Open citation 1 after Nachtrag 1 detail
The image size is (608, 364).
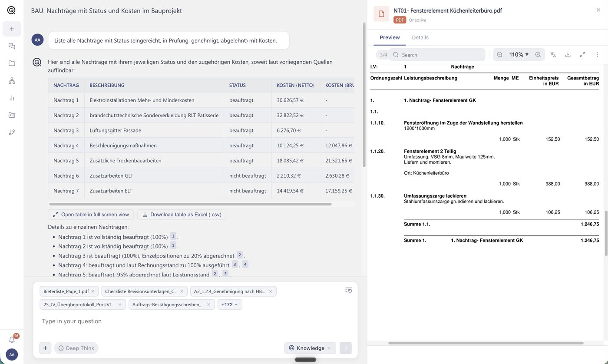pyautogui.click(x=173, y=236)
